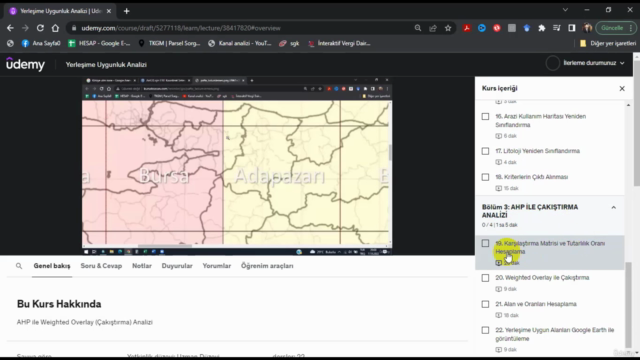Viewport: 640px width, 360px height.
Task: Click the blue circular extension icon
Action: pos(482,28)
